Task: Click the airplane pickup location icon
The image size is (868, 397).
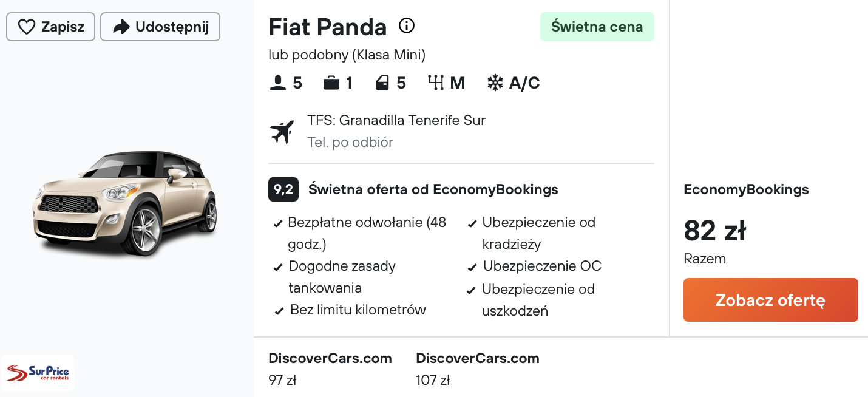Action: tap(282, 132)
